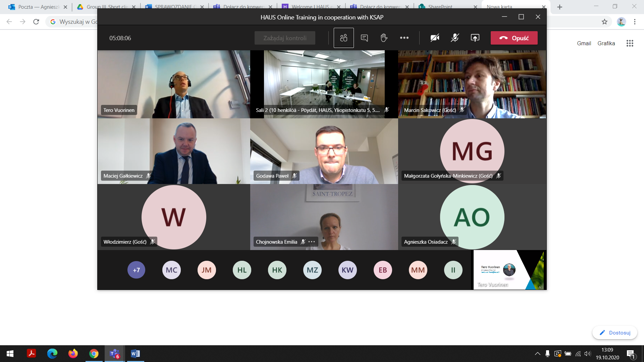Click Dostosuj customize button
The height and width of the screenshot is (362, 644).
(x=615, y=333)
